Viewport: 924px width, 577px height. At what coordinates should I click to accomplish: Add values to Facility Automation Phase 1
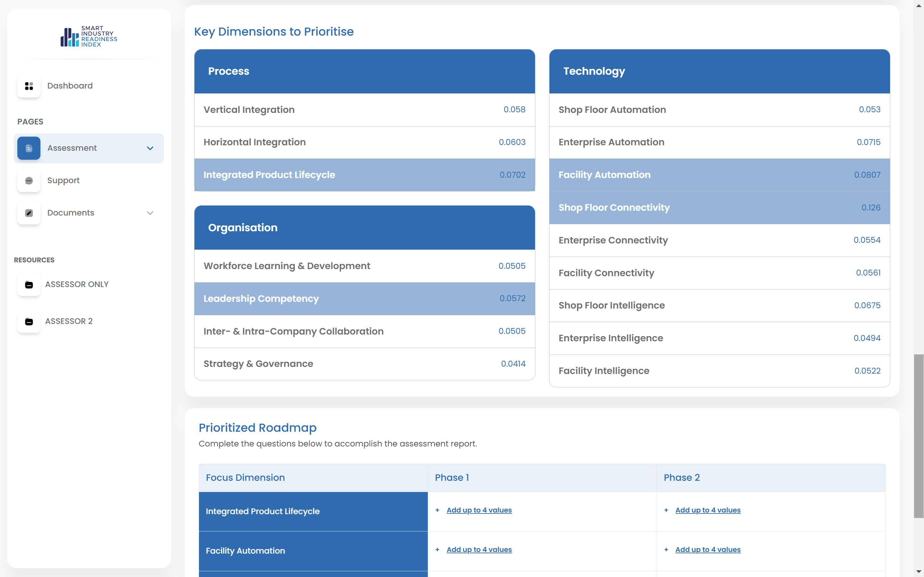(x=479, y=549)
